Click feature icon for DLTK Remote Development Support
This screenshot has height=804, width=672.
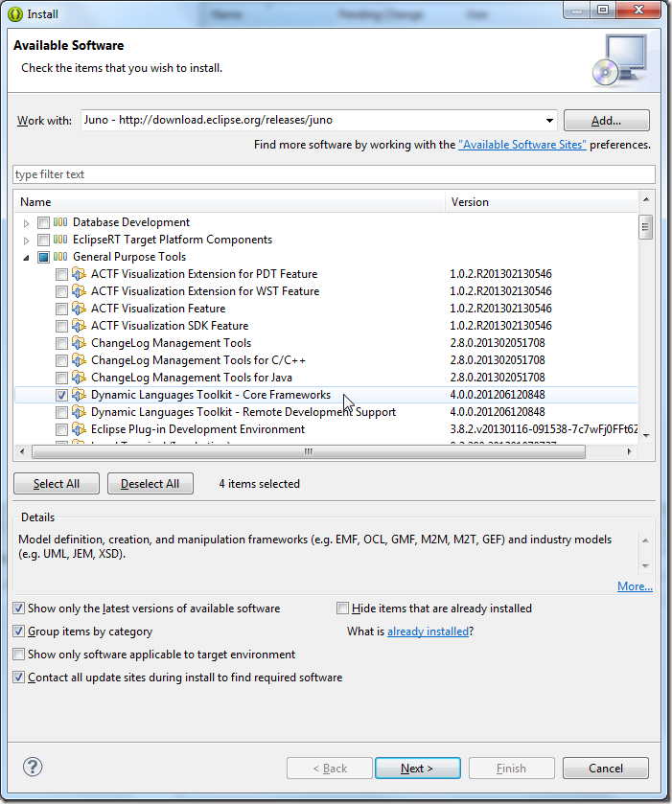pos(79,412)
